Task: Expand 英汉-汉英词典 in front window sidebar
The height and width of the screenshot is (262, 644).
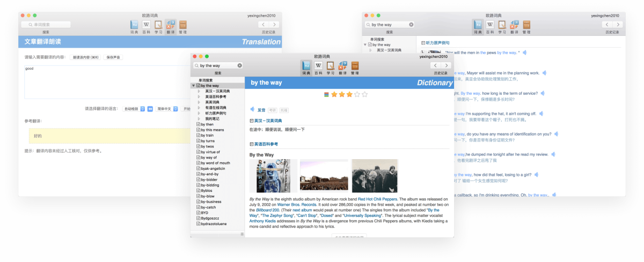Action: 199,91
